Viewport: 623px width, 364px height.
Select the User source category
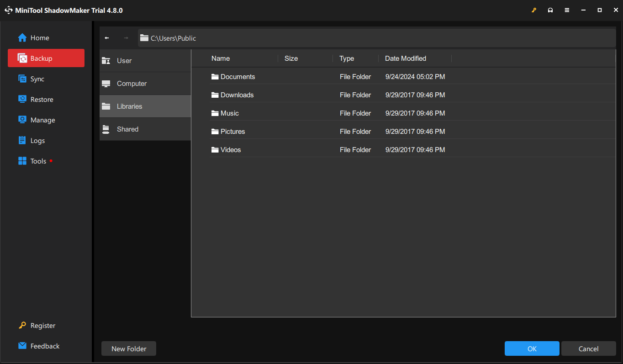(124, 60)
